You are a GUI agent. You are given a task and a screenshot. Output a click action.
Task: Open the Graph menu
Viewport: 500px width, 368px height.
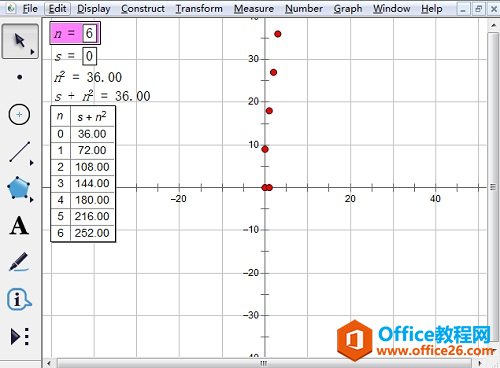click(x=348, y=9)
